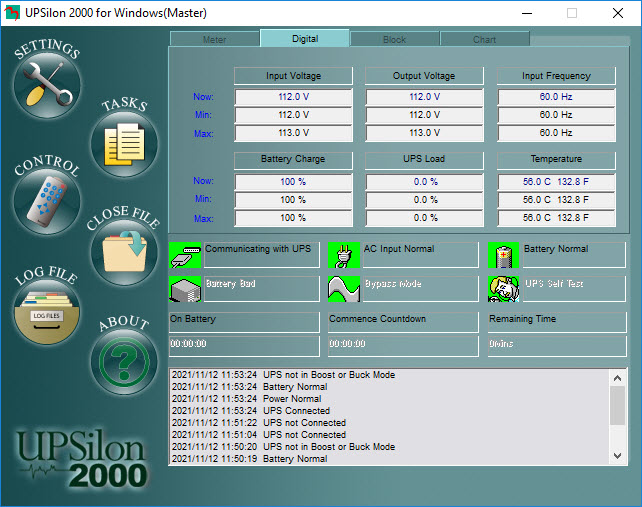Screen dimensions: 642x507
Task: Open the Tasks documents icon
Action: (124, 144)
